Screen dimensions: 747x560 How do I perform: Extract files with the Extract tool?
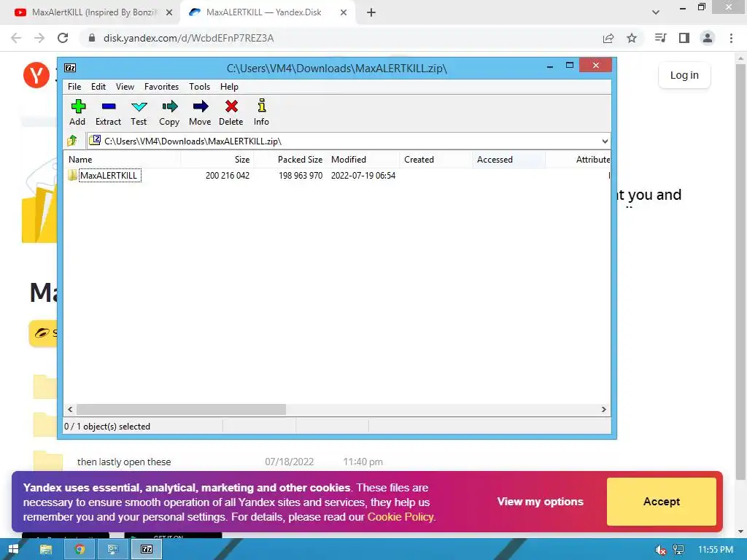pos(108,112)
